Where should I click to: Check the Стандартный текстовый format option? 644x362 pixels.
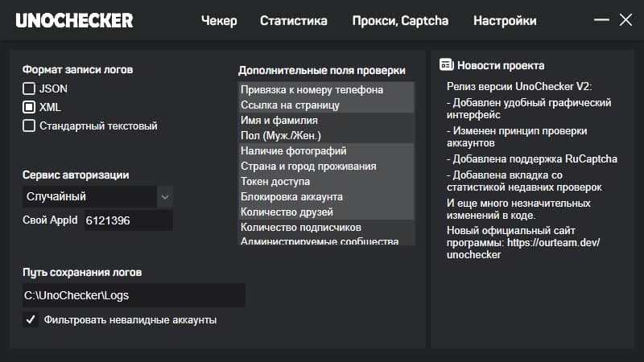(x=29, y=125)
